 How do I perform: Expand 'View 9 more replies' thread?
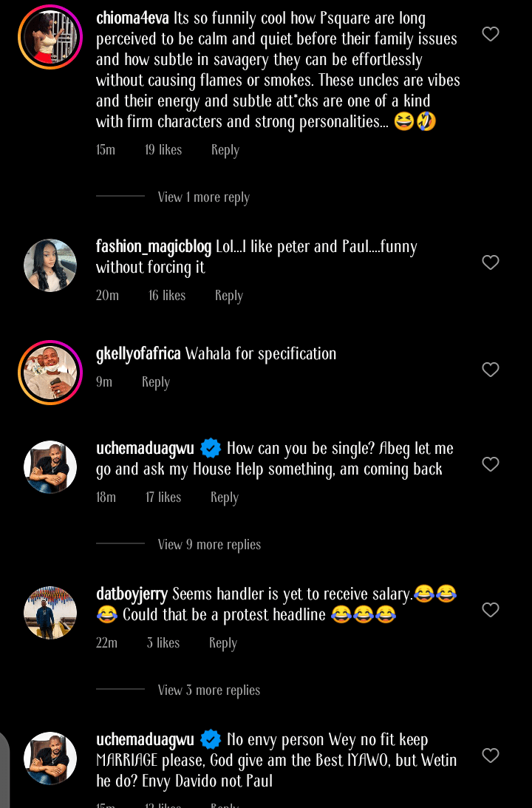[x=209, y=545]
